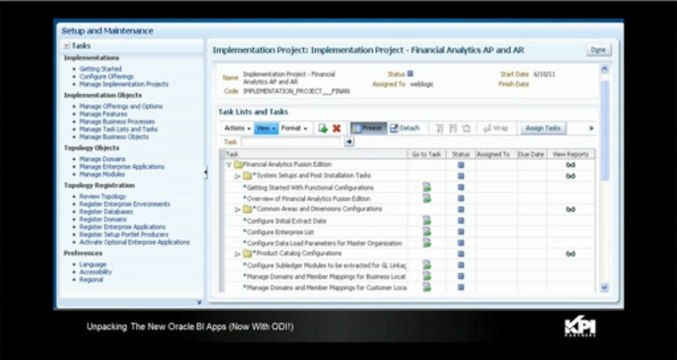
Task: Open Go to Task icon for Configure Initial Extract Date
Action: [427, 221]
